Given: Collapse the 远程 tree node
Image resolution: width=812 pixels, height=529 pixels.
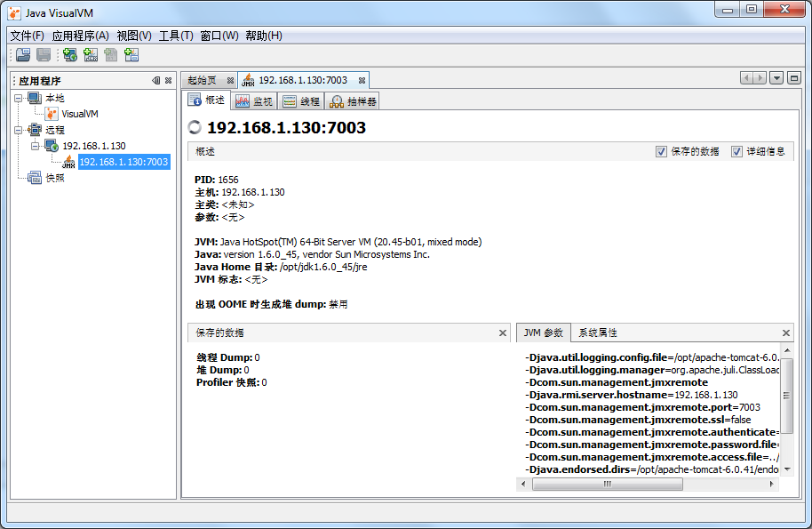Looking at the screenshot, I should pos(19,130).
